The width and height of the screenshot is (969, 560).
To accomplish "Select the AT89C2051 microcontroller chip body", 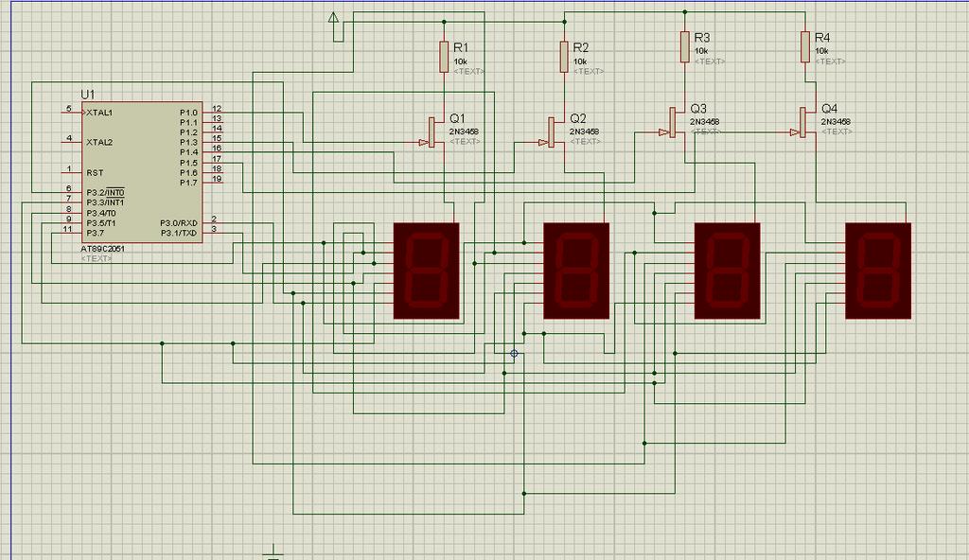I will [x=142, y=172].
